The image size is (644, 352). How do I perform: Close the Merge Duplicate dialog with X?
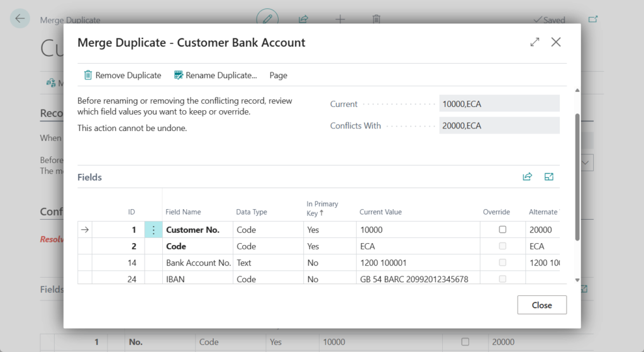(x=556, y=42)
